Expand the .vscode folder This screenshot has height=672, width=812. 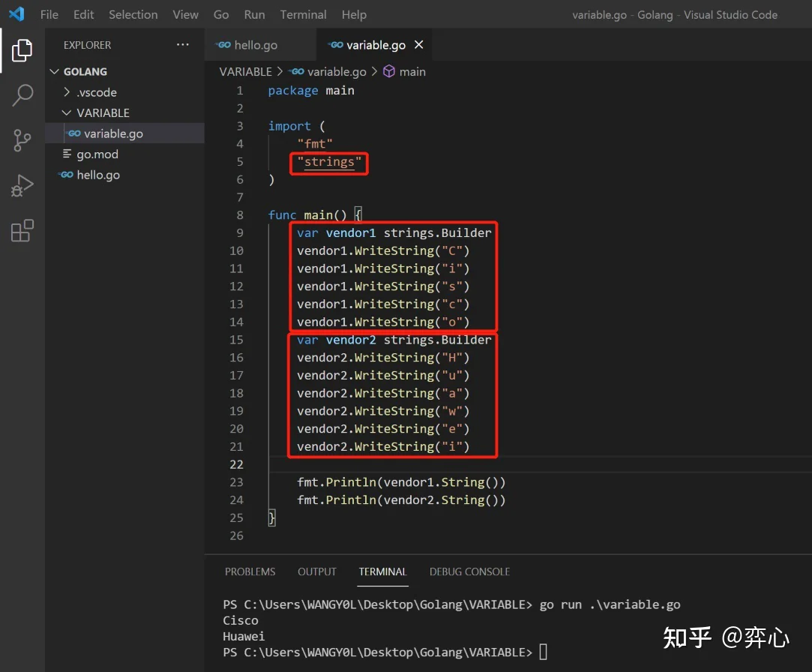coord(67,92)
